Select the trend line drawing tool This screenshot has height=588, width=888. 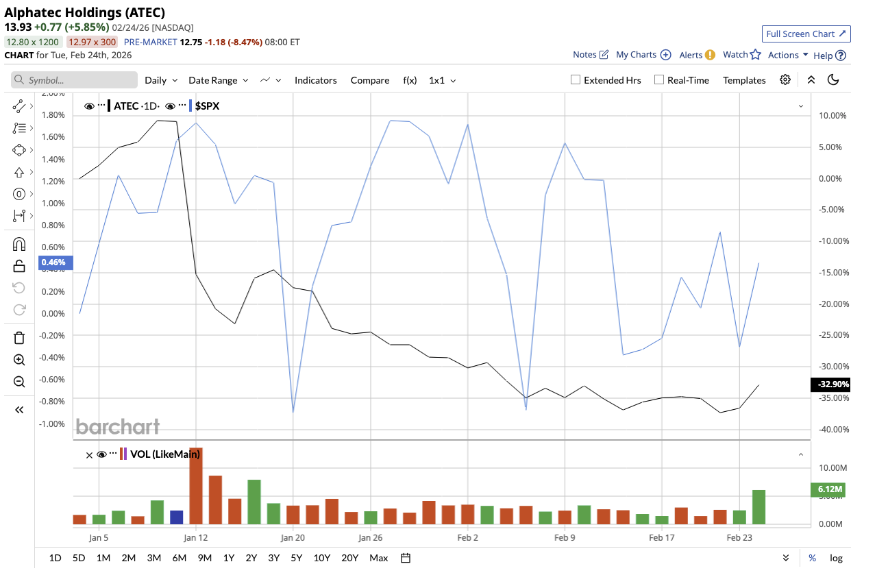pyautogui.click(x=19, y=106)
